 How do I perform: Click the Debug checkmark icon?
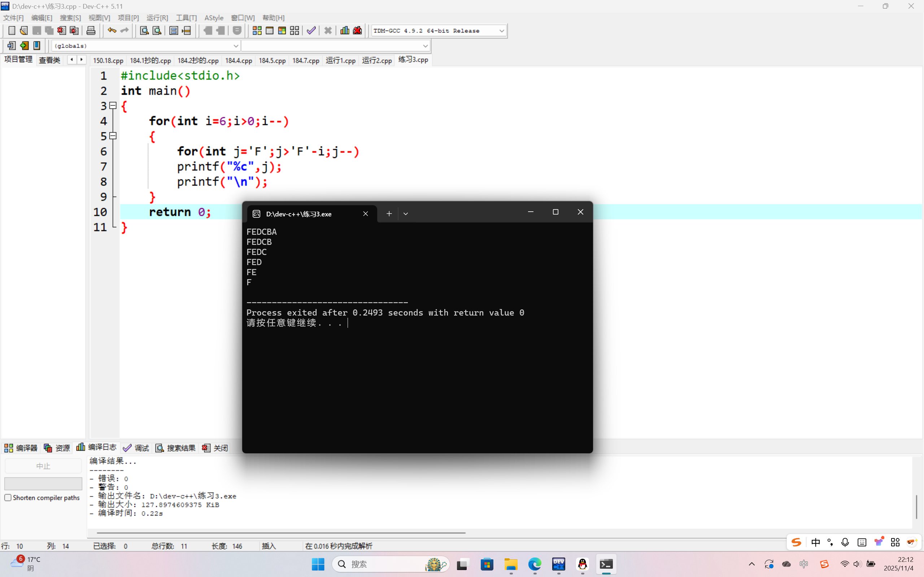[x=311, y=31]
